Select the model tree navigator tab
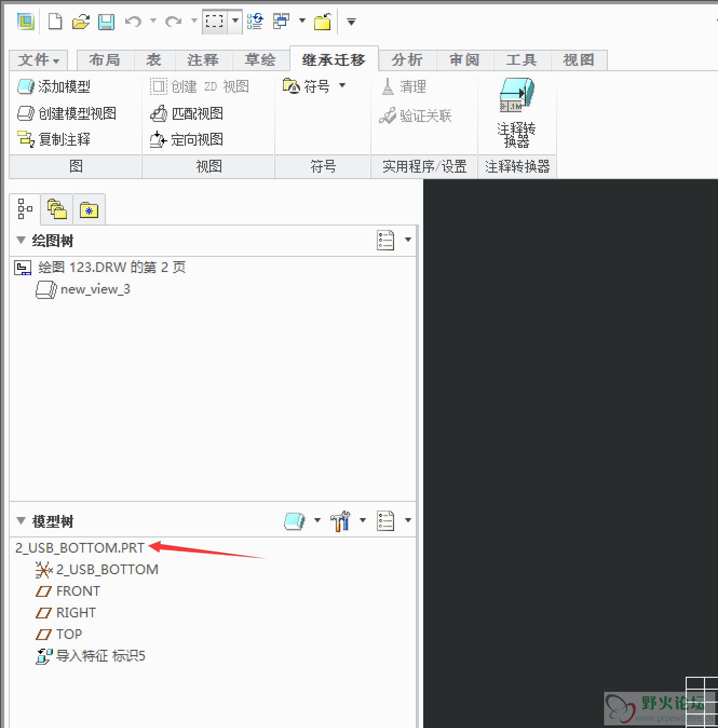Screen dimensions: 718x728 (x=25, y=209)
